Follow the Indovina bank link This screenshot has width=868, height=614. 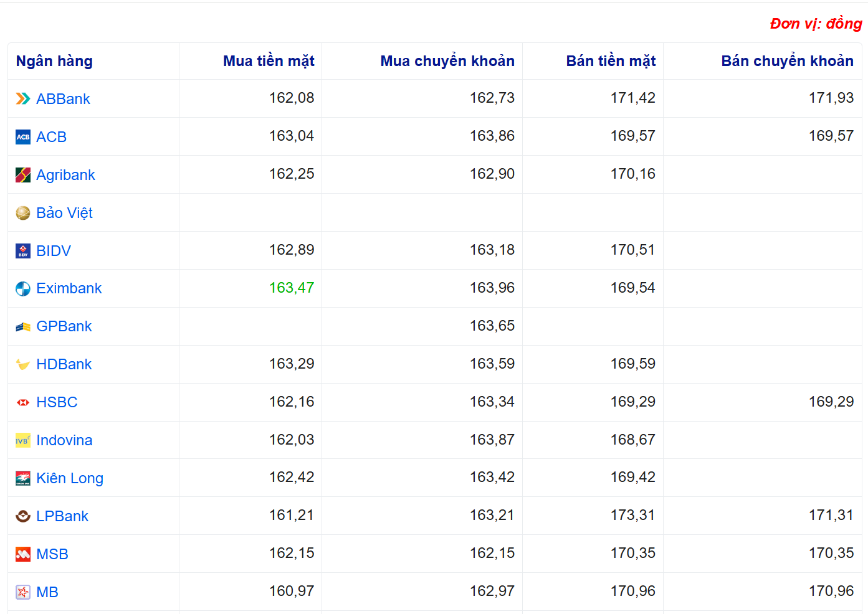pos(64,440)
